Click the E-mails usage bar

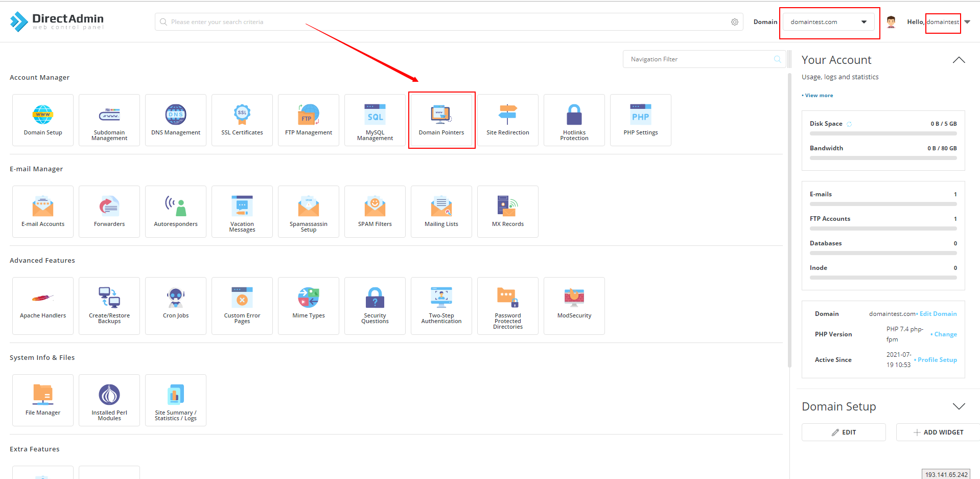pos(883,204)
